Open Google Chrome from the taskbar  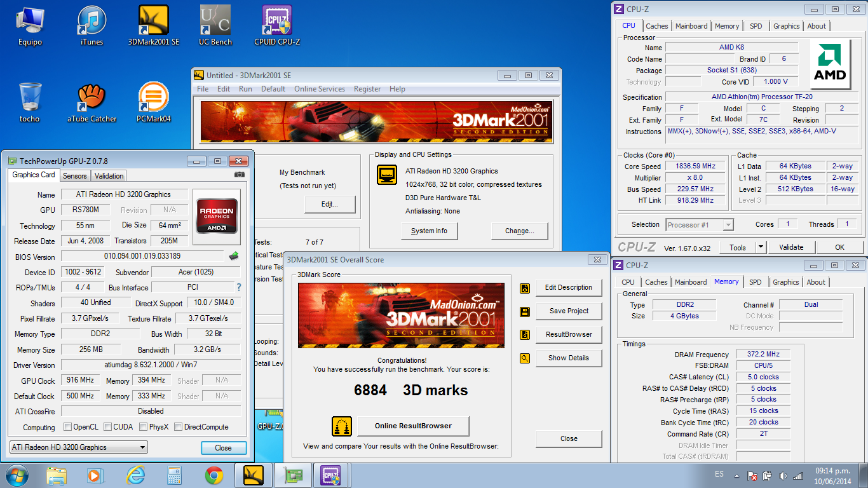(x=214, y=475)
